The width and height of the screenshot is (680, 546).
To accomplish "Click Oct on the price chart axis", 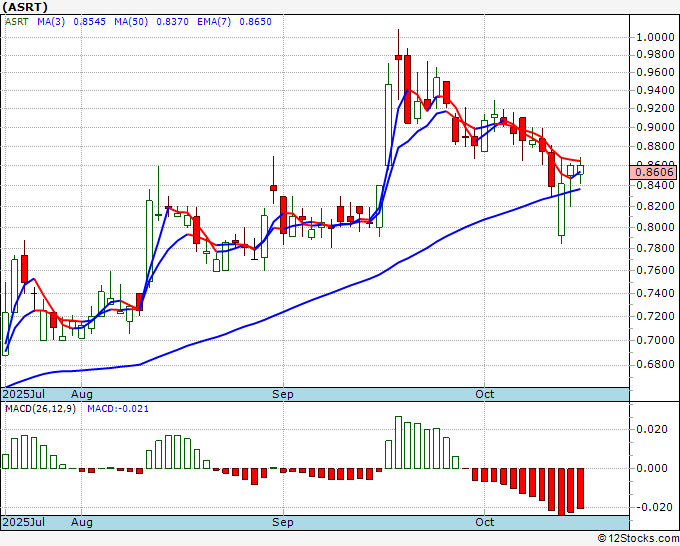I will [484, 394].
